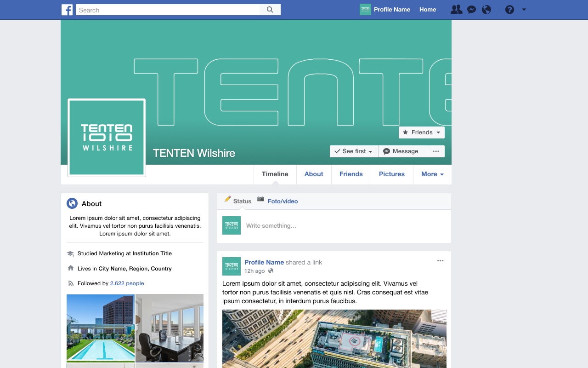Open the pool rooftop photo thumbnail

[x=101, y=328]
